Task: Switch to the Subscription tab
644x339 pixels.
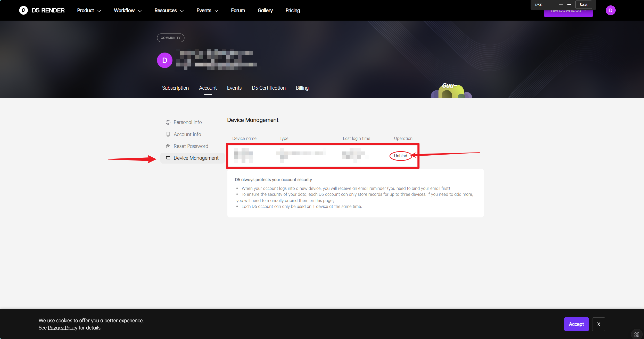Action: point(175,88)
